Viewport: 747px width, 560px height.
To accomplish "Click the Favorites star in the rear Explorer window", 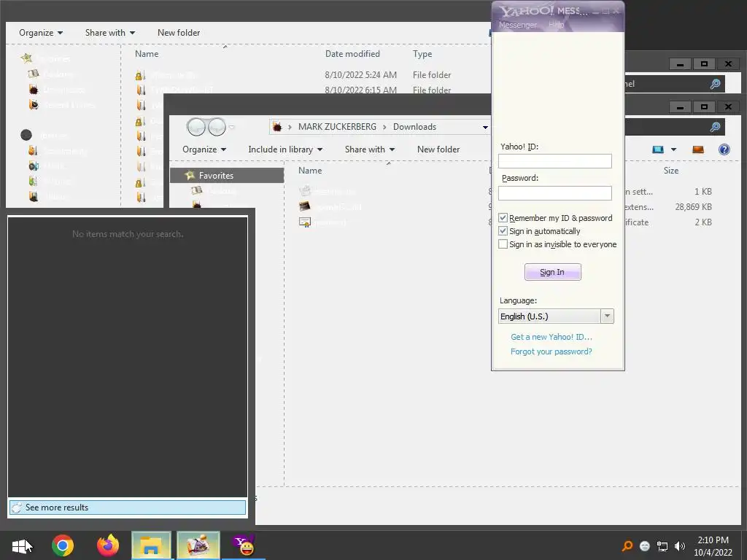I will [27, 58].
